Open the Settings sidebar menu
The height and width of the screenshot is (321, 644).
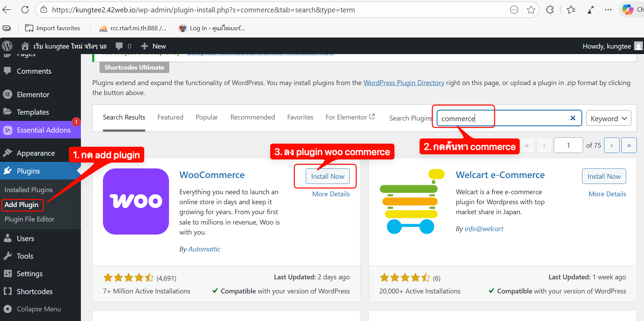pos(30,274)
